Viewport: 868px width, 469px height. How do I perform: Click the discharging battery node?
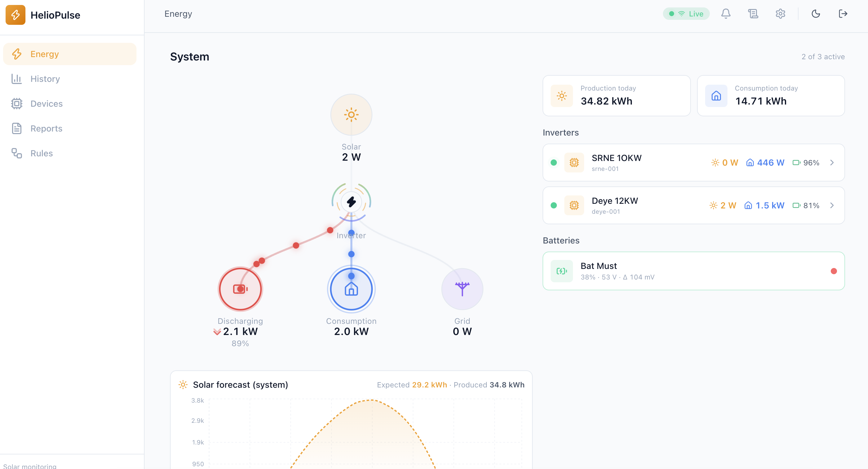pos(240,289)
